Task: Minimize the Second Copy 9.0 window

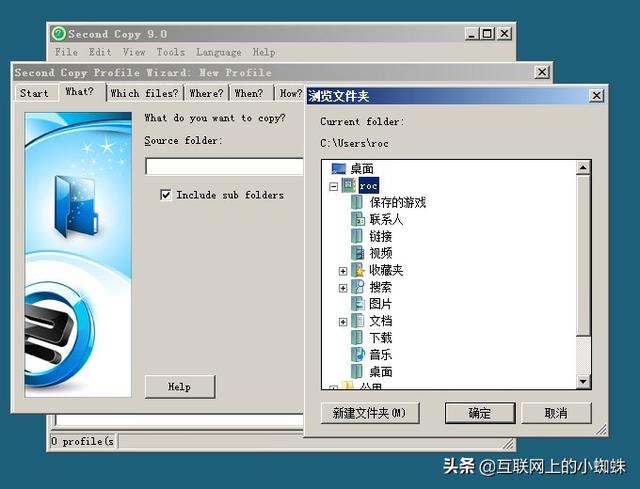Action: pyautogui.click(x=472, y=33)
